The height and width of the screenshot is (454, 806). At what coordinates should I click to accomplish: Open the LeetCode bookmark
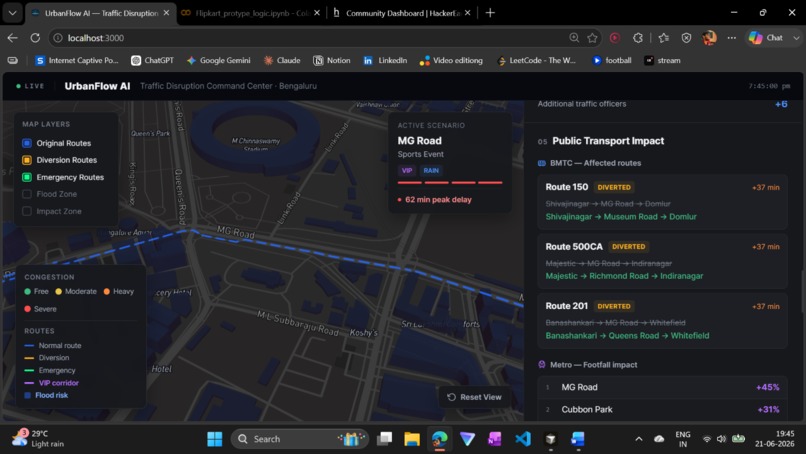pos(536,60)
